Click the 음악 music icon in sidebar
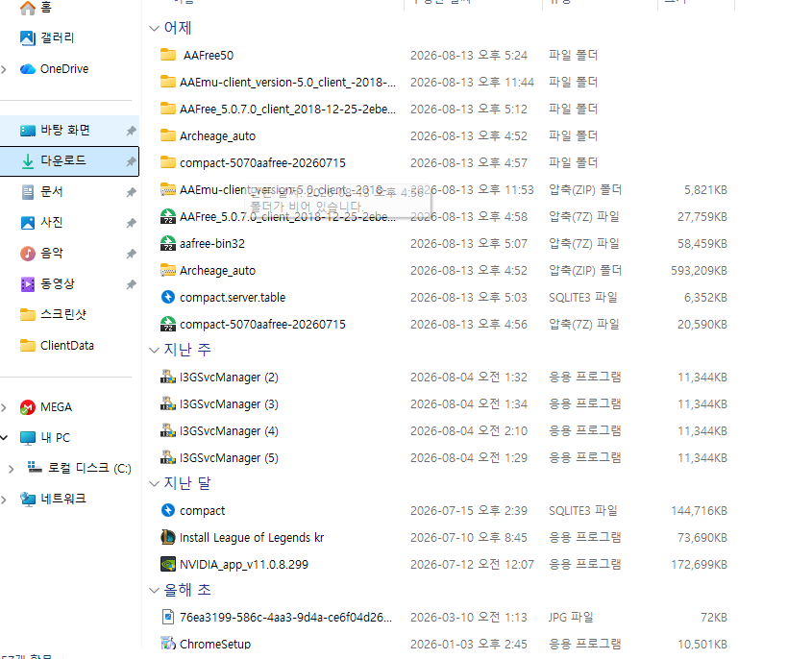Image resolution: width=812 pixels, height=659 pixels. pos(28,254)
